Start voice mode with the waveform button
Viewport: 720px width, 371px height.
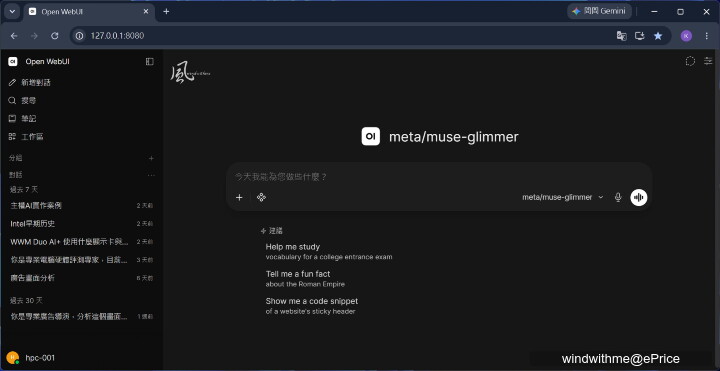(639, 197)
